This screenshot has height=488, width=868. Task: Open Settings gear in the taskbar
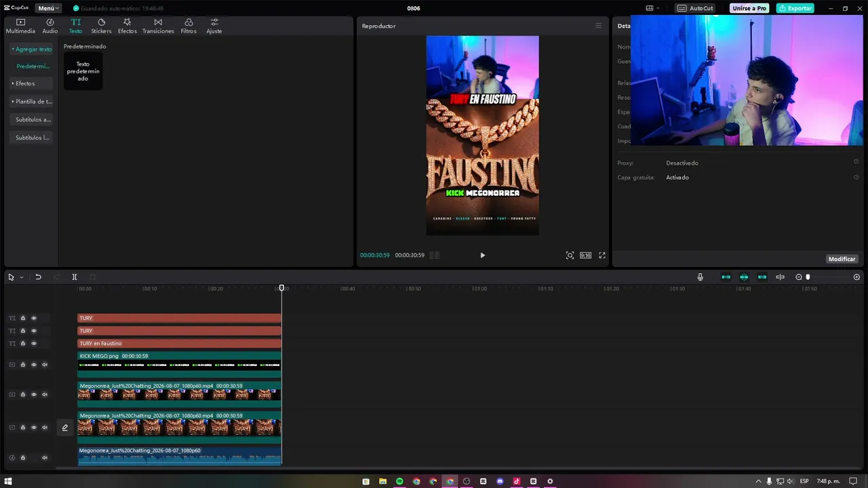[550, 481]
